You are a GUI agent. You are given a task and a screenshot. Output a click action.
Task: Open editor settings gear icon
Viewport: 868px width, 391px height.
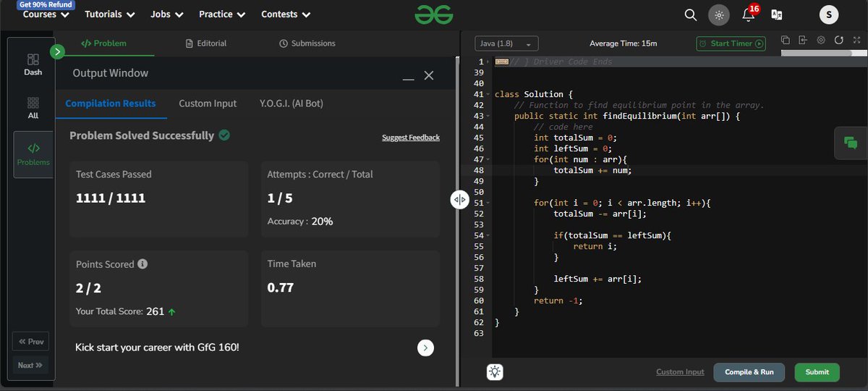pos(821,41)
